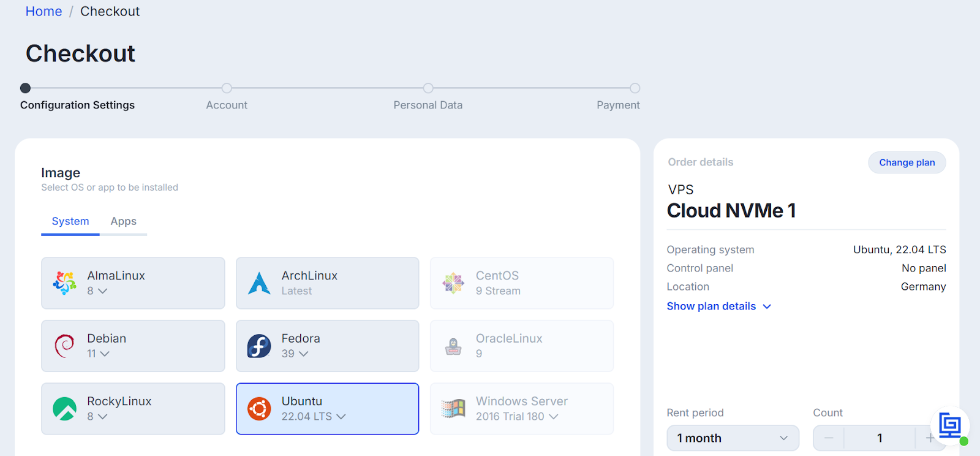
Task: Click the Select OS or app subtitle
Action: pos(110,188)
